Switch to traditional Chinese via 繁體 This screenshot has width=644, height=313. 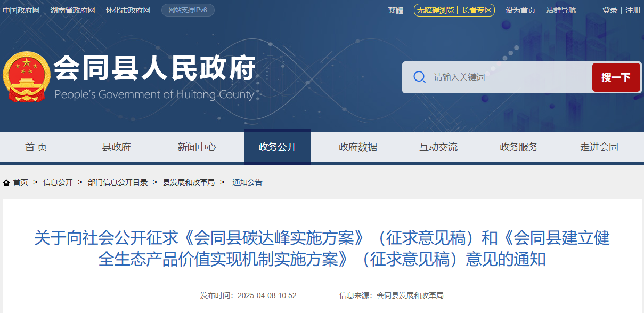point(395,10)
